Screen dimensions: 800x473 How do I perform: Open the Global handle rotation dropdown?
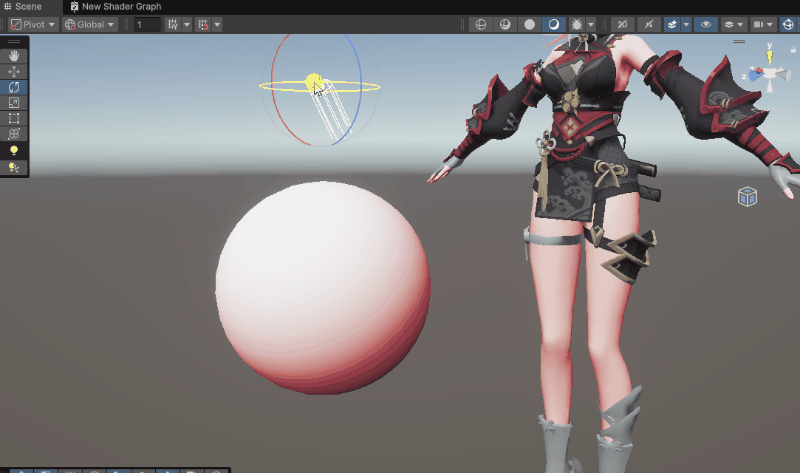90,24
